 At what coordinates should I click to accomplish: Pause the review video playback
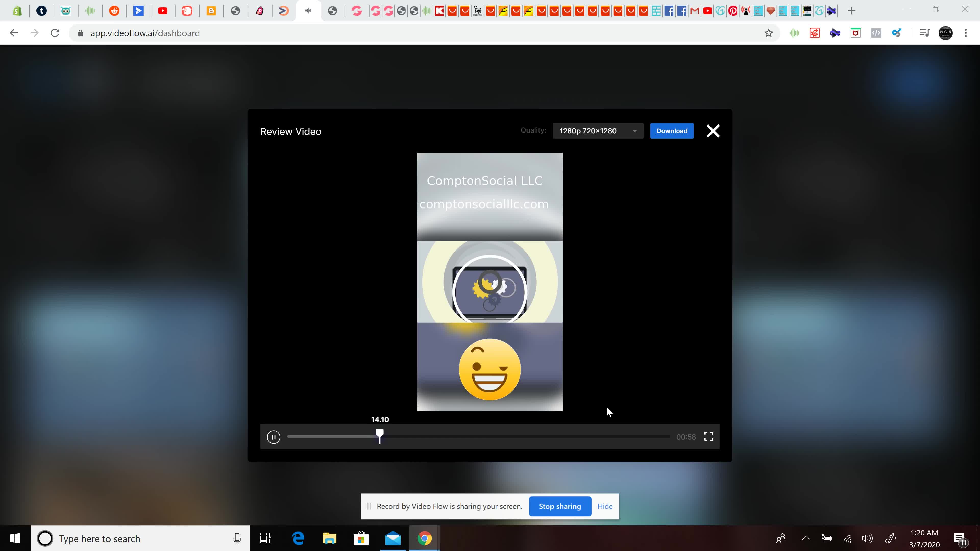click(274, 437)
